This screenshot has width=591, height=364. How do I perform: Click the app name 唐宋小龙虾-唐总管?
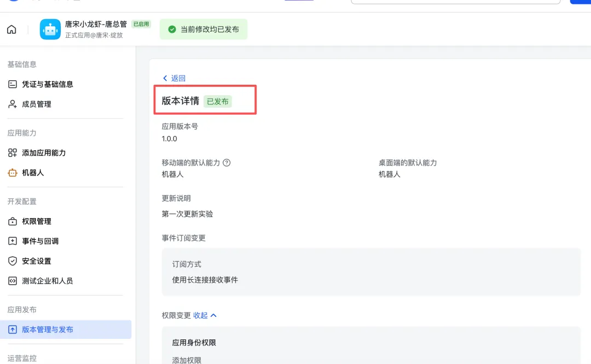(x=96, y=24)
